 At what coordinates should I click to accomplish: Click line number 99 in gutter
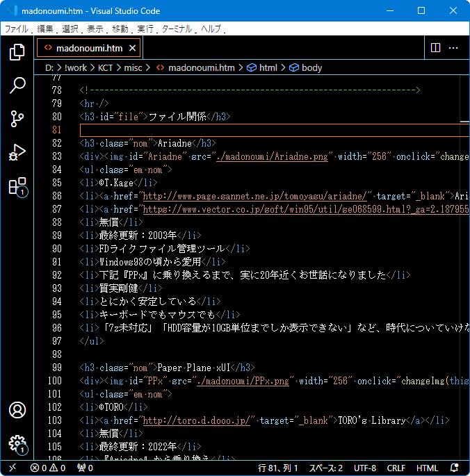[56, 368]
